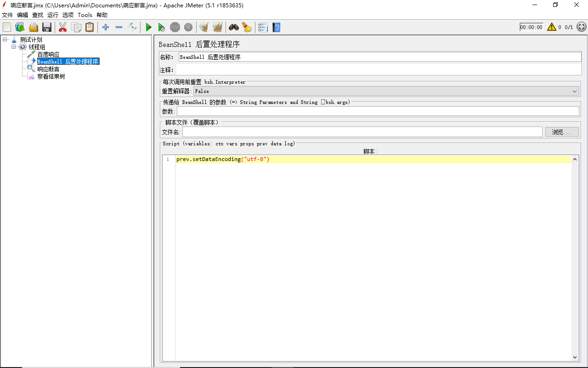
Task: Toggle enable/disable element icon
Action: [132, 28]
